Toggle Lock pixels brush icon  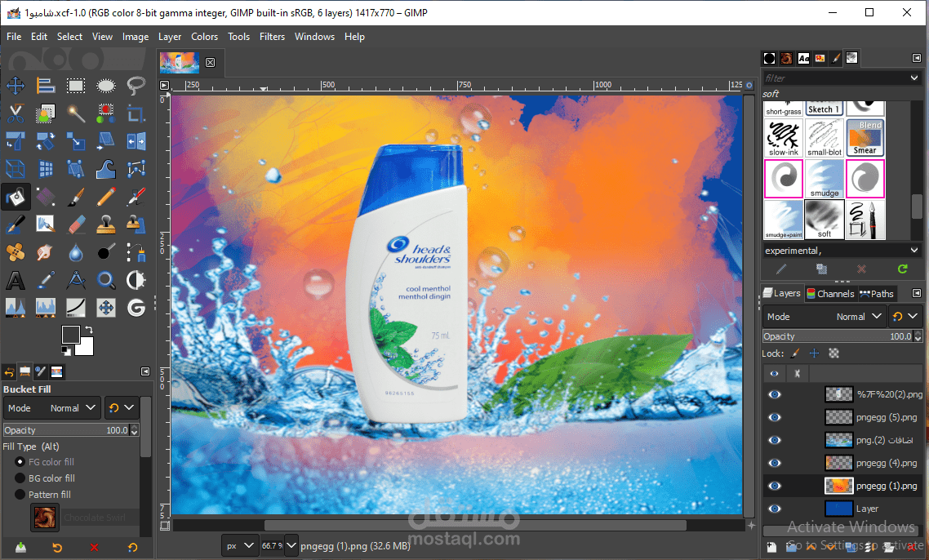(x=796, y=353)
